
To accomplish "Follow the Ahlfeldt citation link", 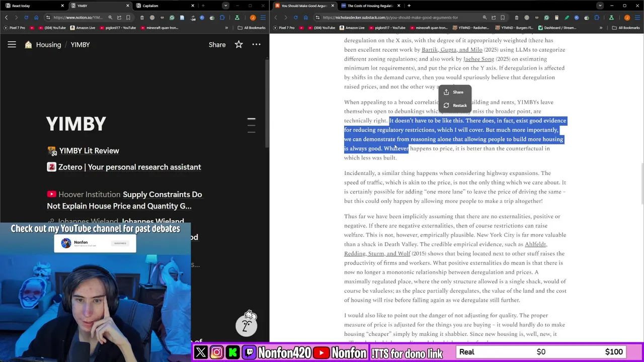I will click(535, 244).
